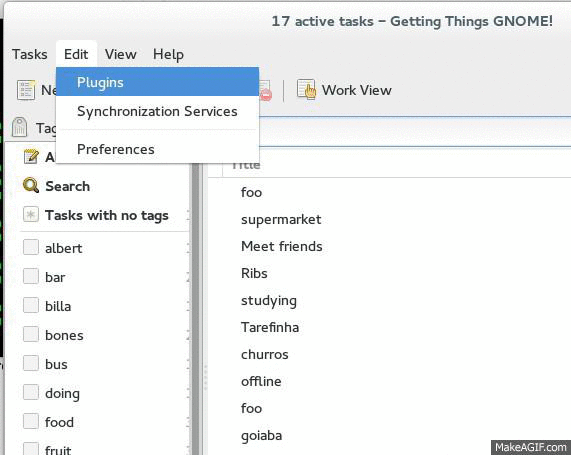Click the Tasks with no tags icon
Screen dimensions: 571x455
pos(31,215)
